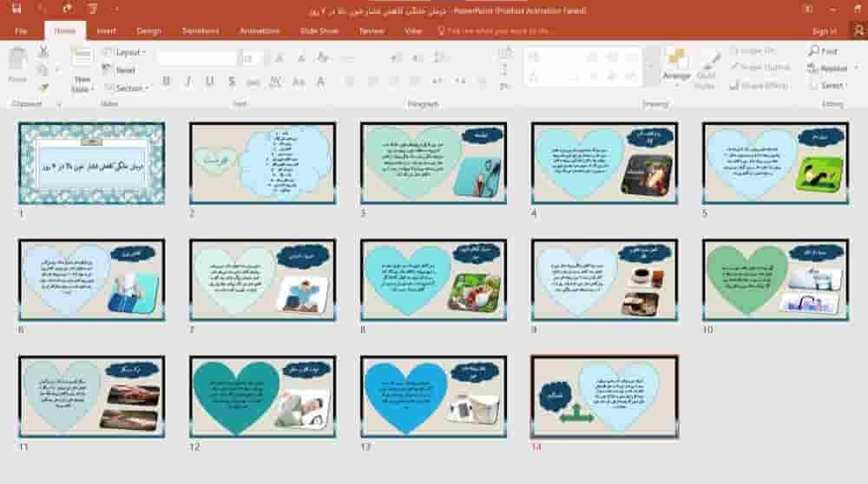Open the Select dropdown
This screenshot has width=868, height=484.
(827, 86)
